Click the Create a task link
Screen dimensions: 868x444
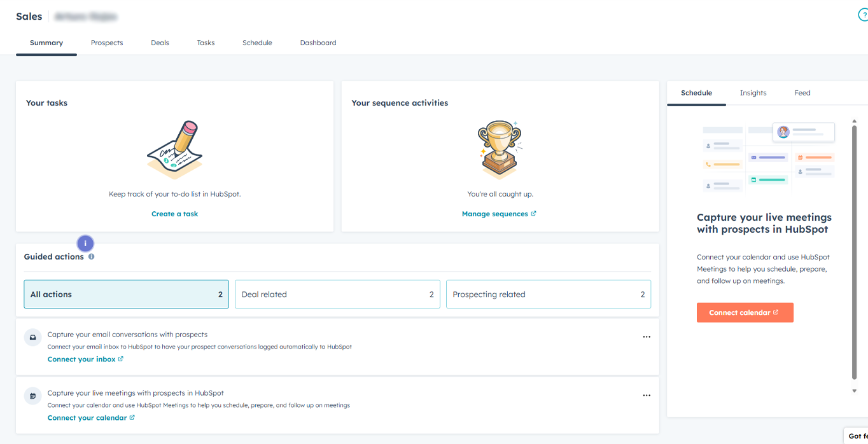click(x=174, y=214)
